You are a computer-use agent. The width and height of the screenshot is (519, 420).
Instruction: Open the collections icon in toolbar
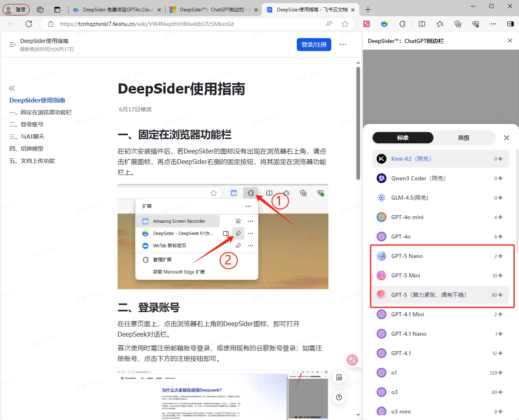(x=458, y=24)
